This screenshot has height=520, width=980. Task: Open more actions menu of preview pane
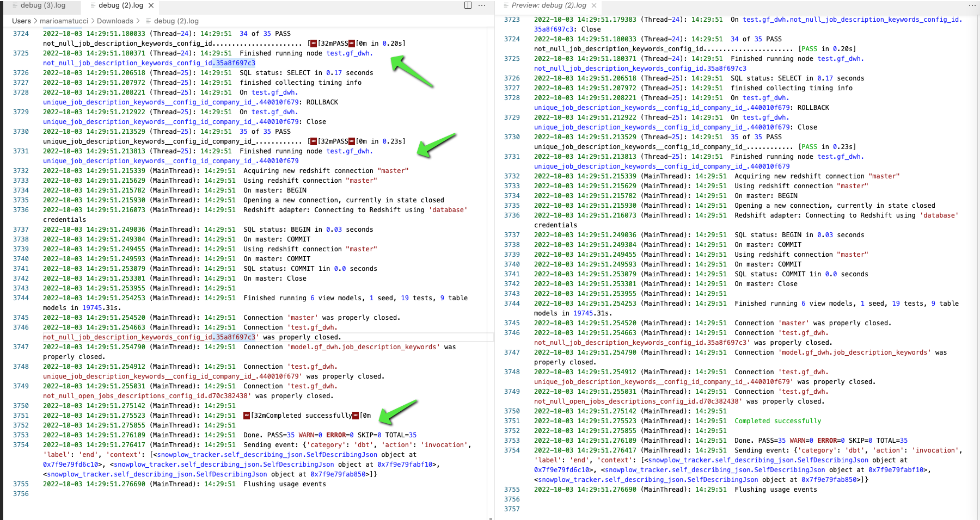(x=972, y=5)
